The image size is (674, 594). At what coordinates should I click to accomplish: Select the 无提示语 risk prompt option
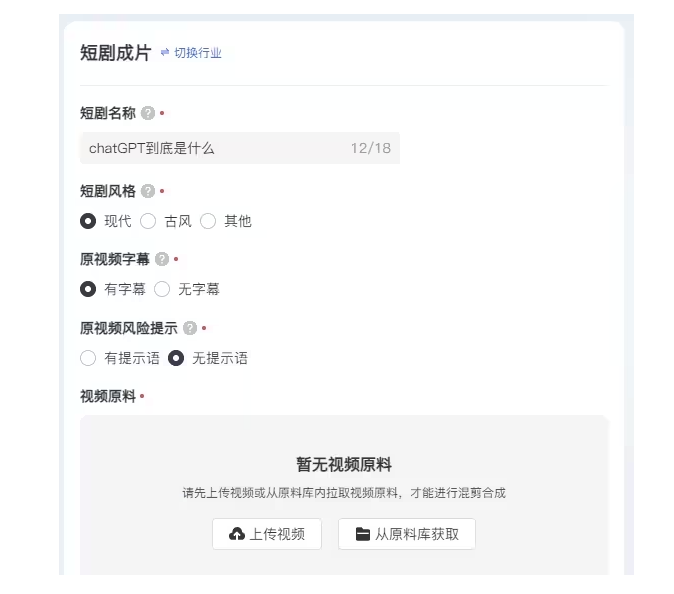176,358
